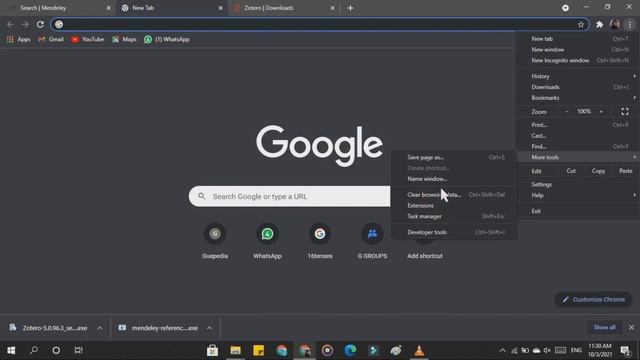Close the New Tab tab
This screenshot has width=640, height=360.
tap(220, 8)
